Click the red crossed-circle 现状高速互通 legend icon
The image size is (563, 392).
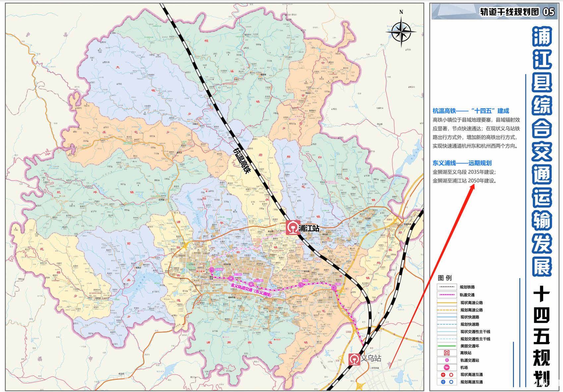443,375
